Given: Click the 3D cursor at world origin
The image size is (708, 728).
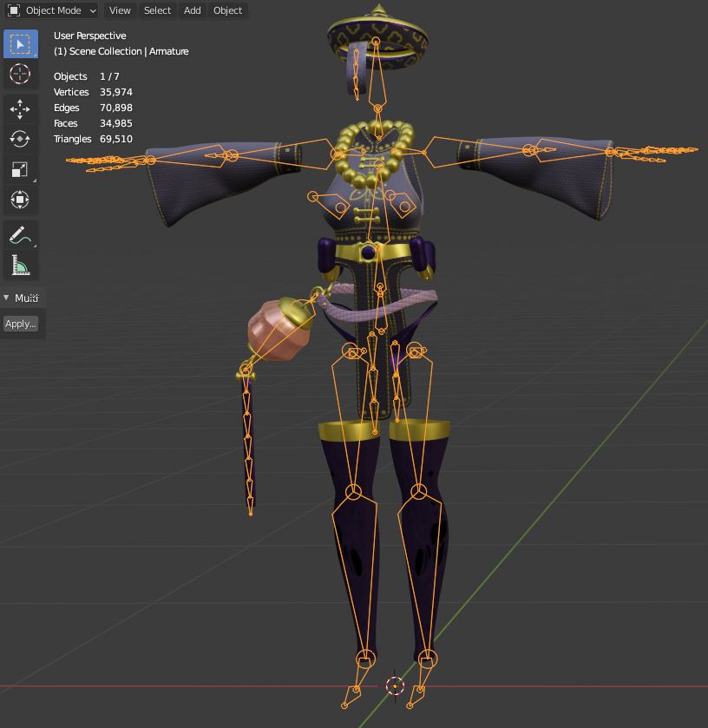Looking at the screenshot, I should coord(395,685).
